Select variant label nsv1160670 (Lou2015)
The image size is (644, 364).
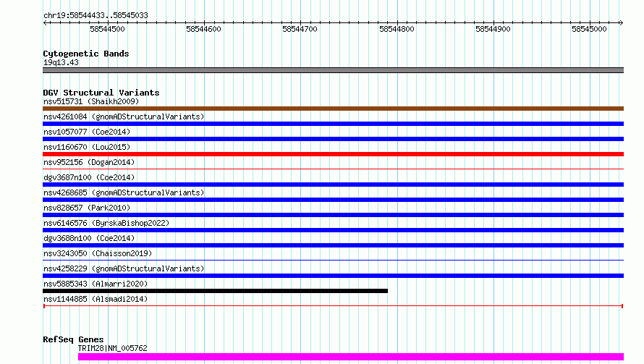point(87,147)
